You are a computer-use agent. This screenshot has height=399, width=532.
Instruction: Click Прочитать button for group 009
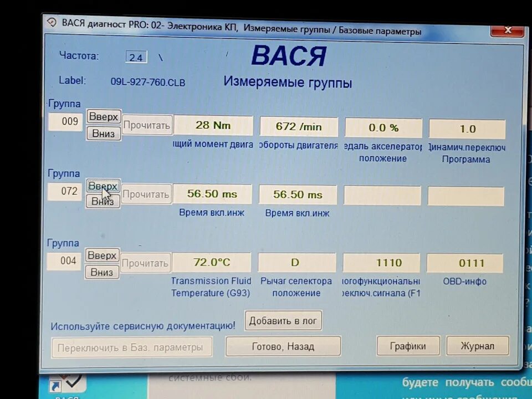[x=147, y=125]
